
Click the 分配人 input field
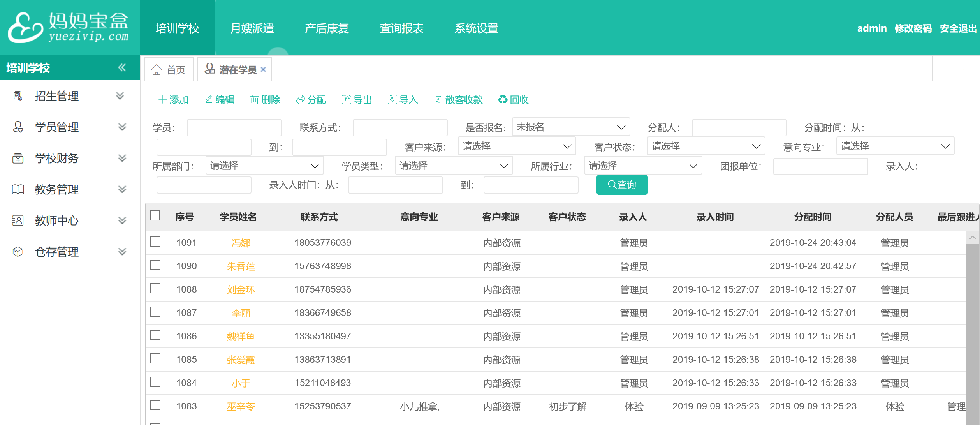click(x=739, y=127)
